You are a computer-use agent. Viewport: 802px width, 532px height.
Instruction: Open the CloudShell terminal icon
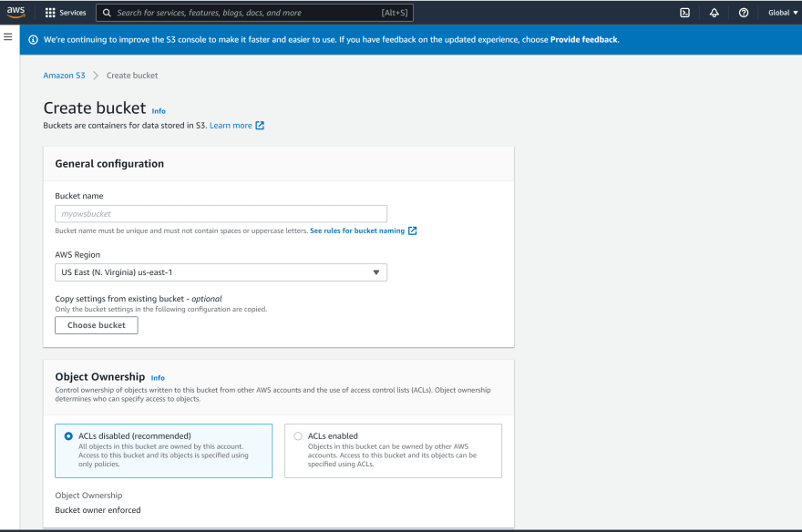684,13
